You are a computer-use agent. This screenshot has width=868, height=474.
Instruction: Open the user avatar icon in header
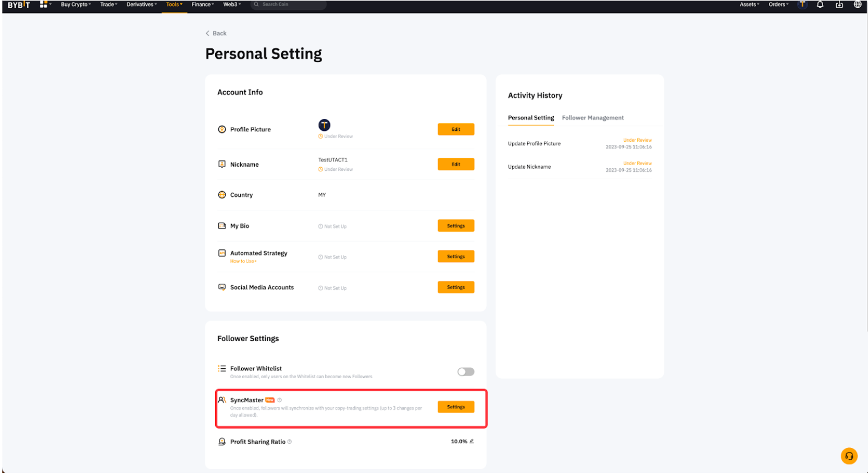pyautogui.click(x=802, y=4)
